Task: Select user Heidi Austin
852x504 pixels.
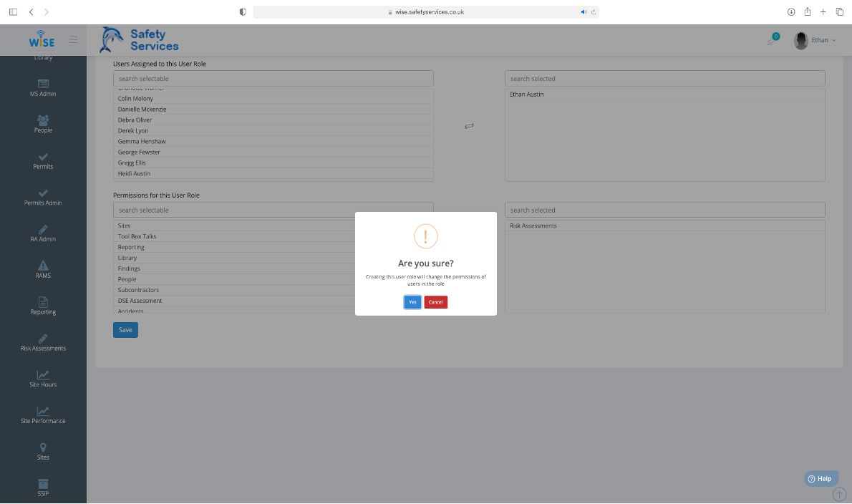Action: click(x=273, y=174)
